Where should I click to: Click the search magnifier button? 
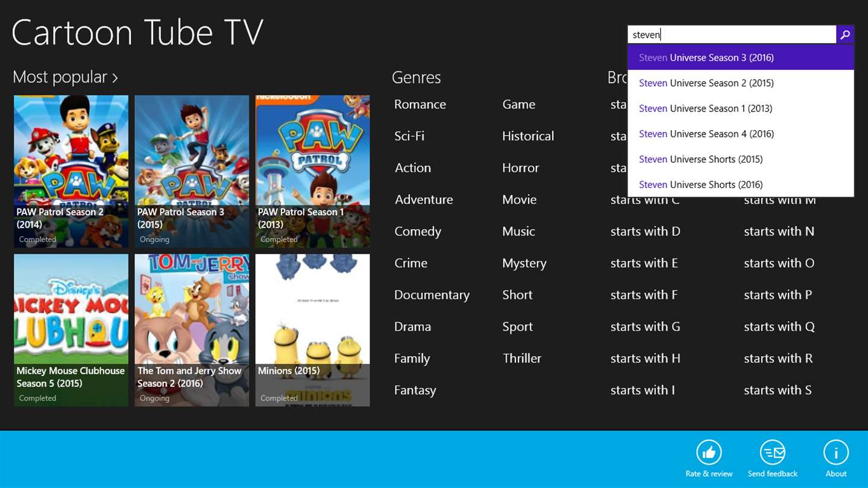tap(845, 35)
